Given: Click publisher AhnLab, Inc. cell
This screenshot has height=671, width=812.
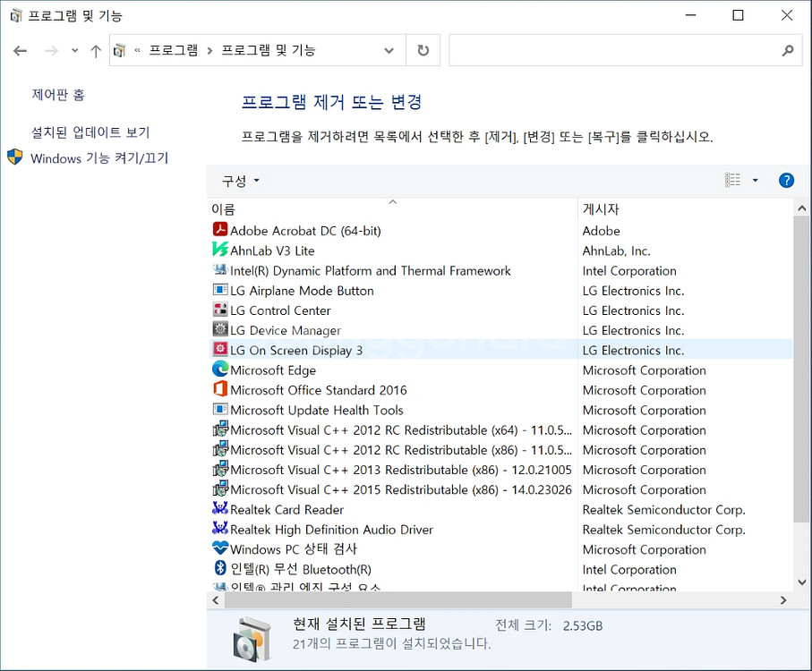Looking at the screenshot, I should point(616,251).
